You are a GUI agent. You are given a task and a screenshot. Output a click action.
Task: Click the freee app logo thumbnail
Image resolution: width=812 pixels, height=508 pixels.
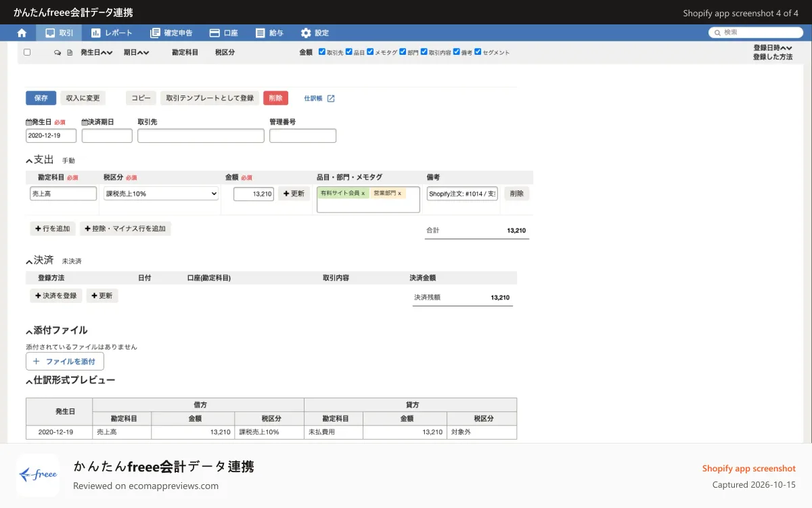pyautogui.click(x=38, y=475)
